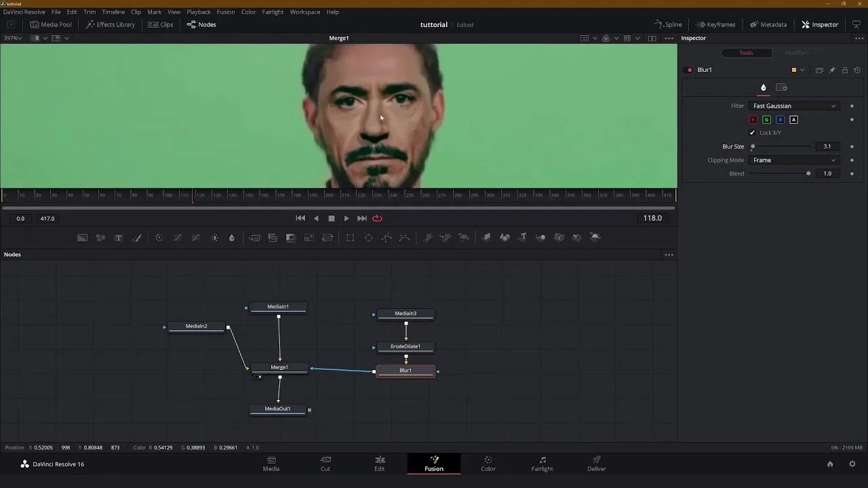Select the Text+ tool

118,237
